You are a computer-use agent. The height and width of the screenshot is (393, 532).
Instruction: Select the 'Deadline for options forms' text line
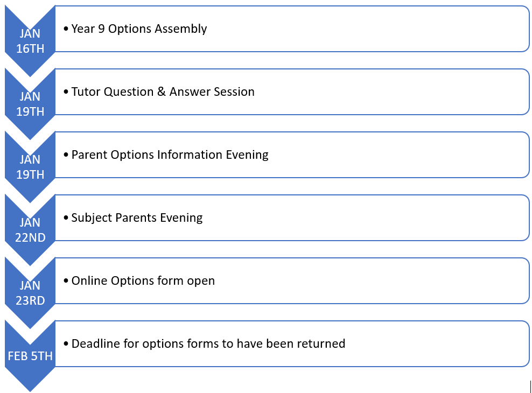(x=208, y=344)
